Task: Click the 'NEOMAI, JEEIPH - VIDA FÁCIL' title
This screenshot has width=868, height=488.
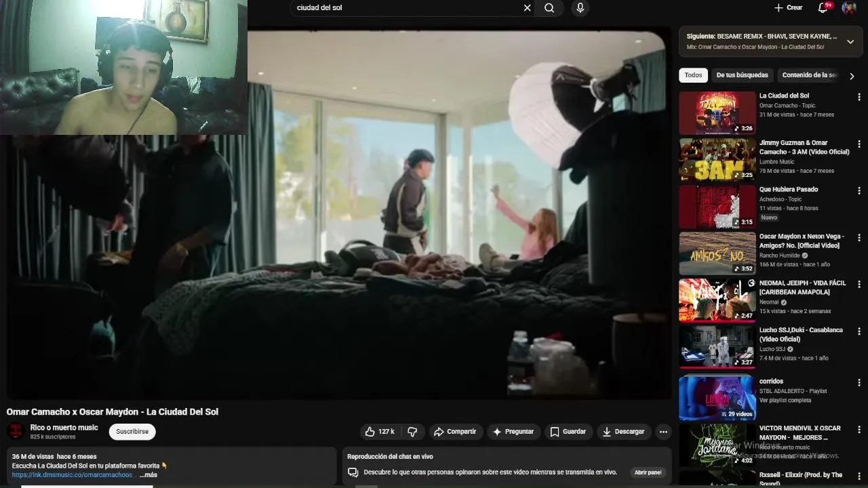Action: coord(802,287)
